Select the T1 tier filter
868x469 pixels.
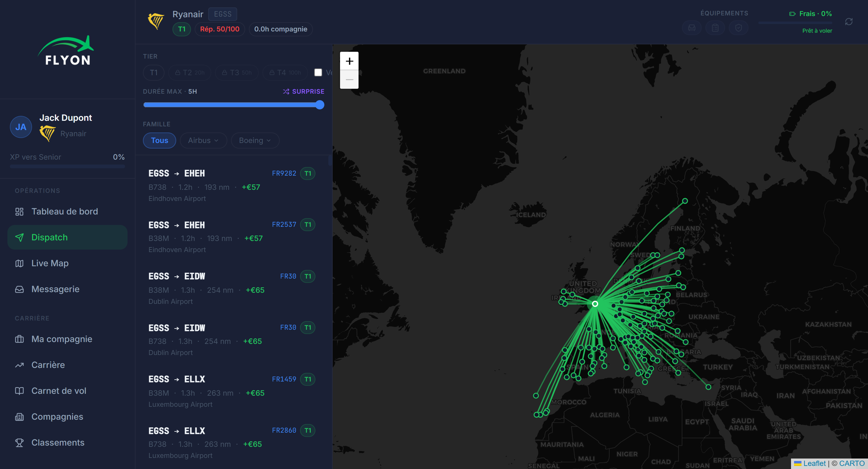click(x=154, y=72)
